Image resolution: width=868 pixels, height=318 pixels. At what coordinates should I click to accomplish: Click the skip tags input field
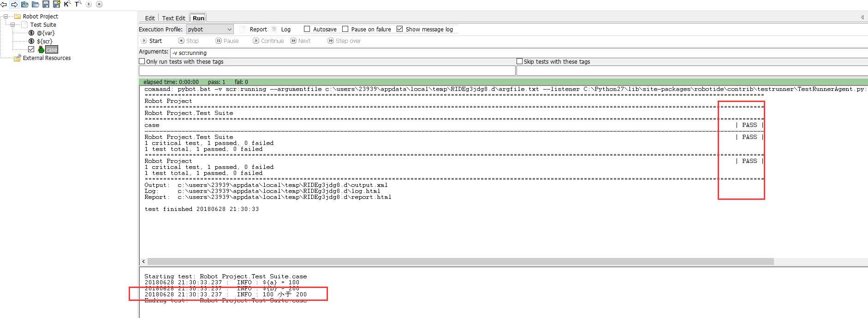pos(692,71)
